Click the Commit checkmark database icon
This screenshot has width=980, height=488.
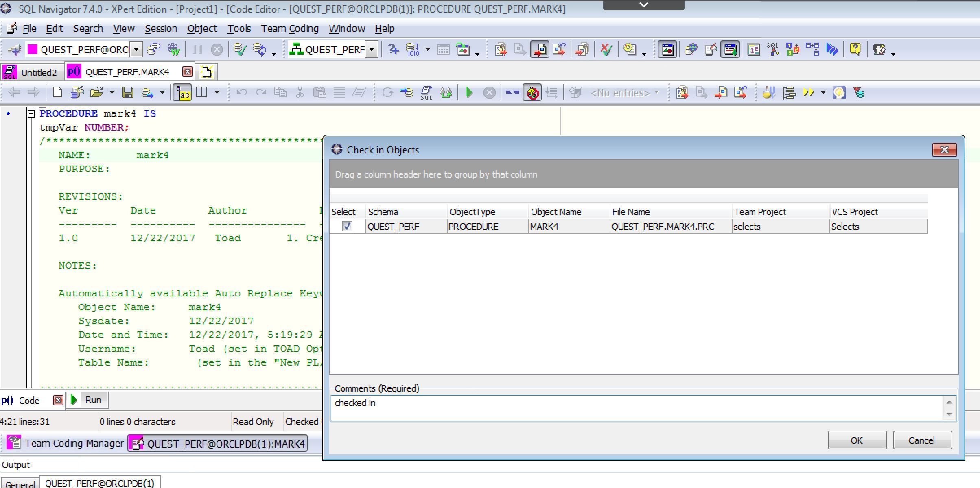[240, 50]
